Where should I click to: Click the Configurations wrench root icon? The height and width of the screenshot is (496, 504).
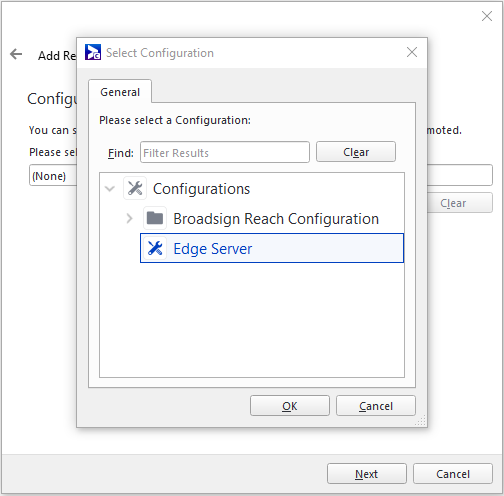[x=135, y=188]
